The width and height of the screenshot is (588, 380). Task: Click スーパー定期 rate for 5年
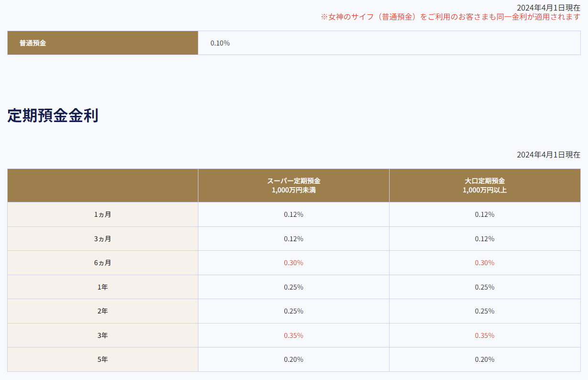[x=294, y=359]
